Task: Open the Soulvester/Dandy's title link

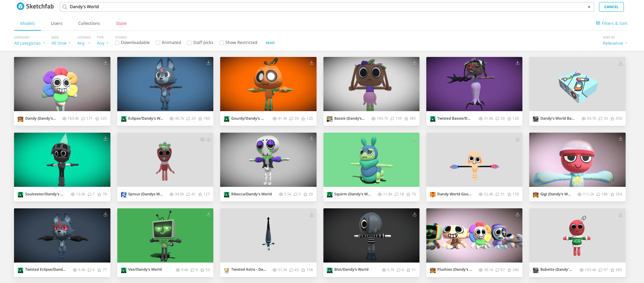Action: pyautogui.click(x=44, y=194)
